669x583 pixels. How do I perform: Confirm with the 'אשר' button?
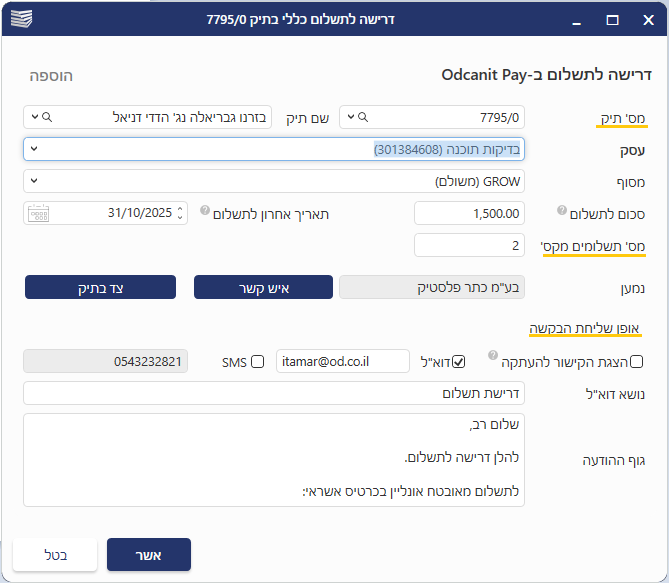(148, 555)
